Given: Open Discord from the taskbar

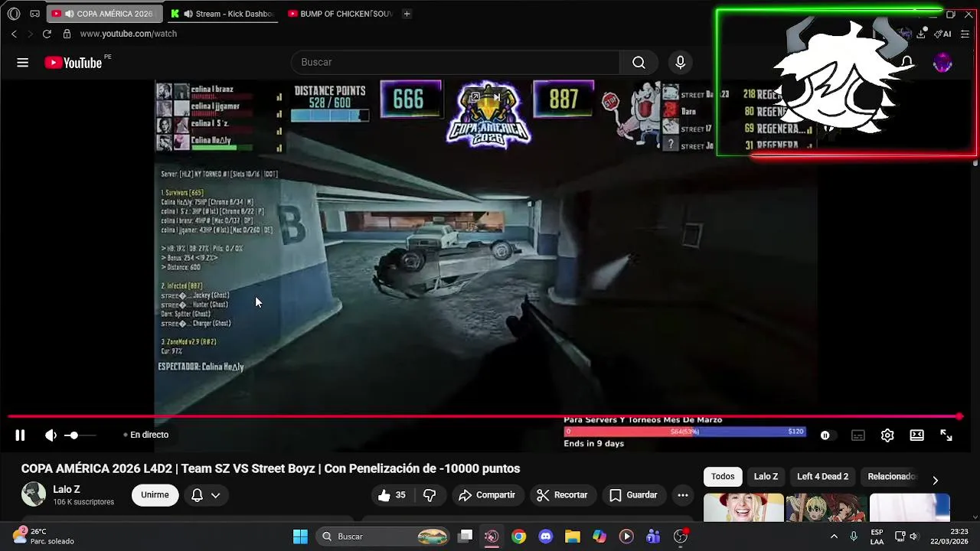Looking at the screenshot, I should 545,536.
